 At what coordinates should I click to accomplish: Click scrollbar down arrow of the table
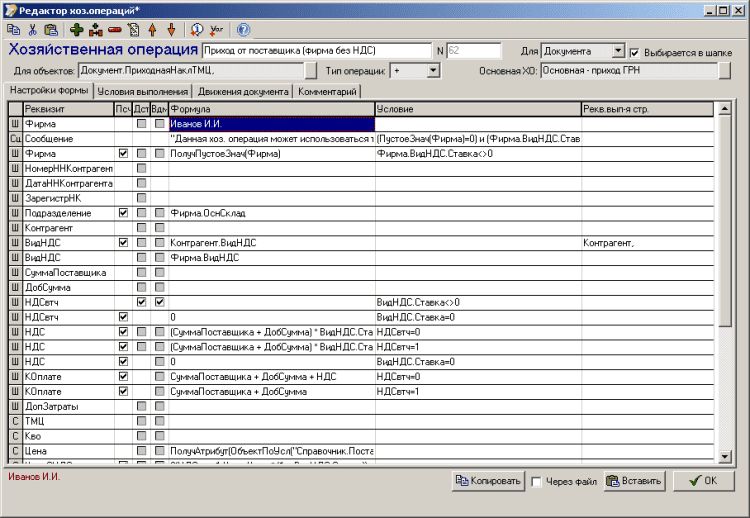[x=725, y=457]
